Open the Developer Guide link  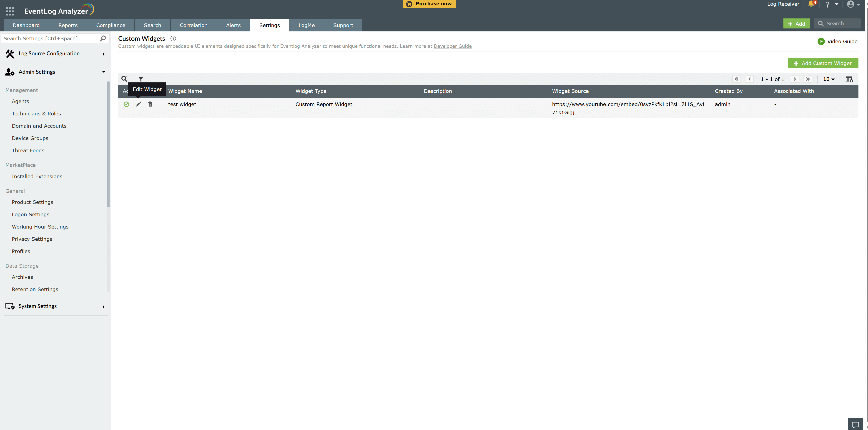[x=453, y=46]
